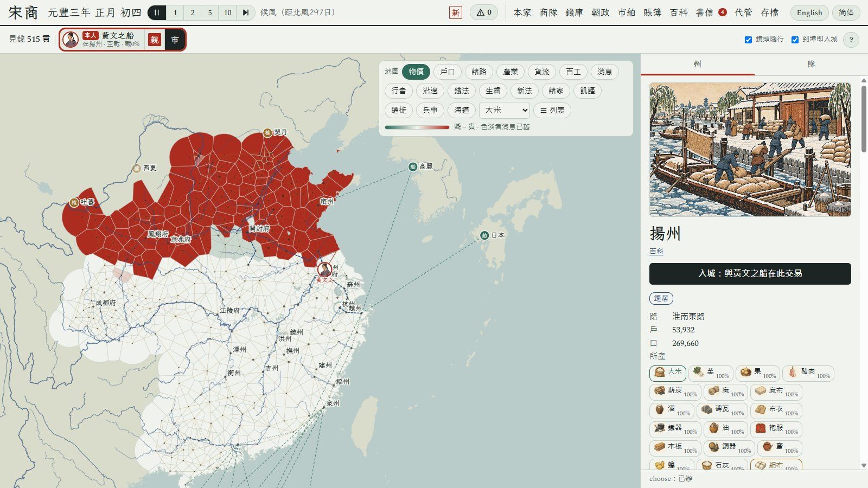868x488 pixels.
Task: Set game speed to 1
Action: click(x=175, y=12)
